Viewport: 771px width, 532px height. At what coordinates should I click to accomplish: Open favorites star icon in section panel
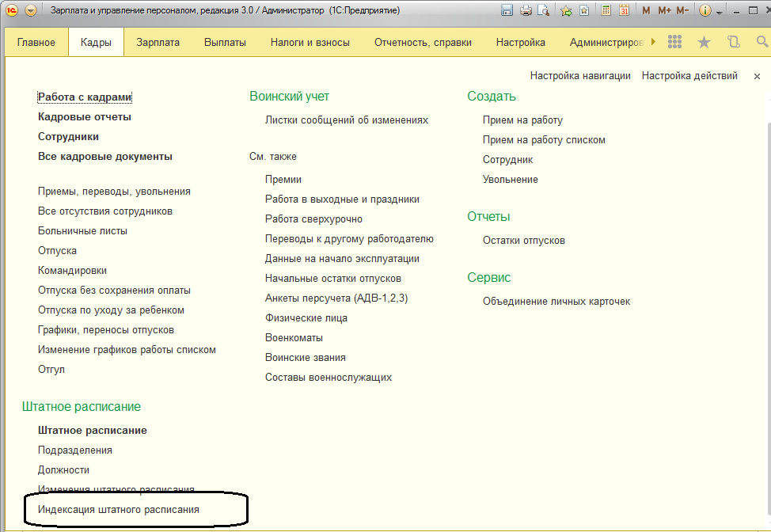pos(704,42)
